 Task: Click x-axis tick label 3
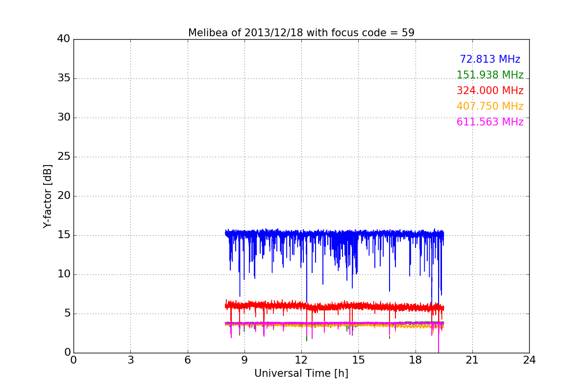(x=130, y=360)
